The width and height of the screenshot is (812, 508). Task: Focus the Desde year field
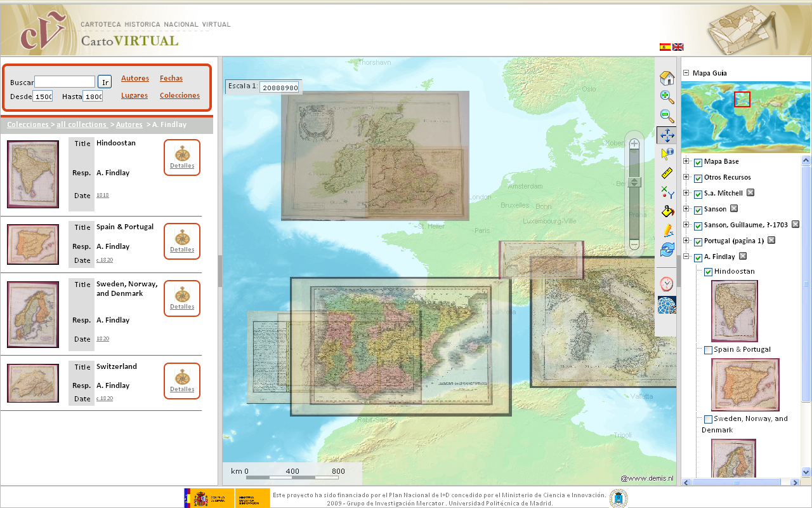pos(43,96)
